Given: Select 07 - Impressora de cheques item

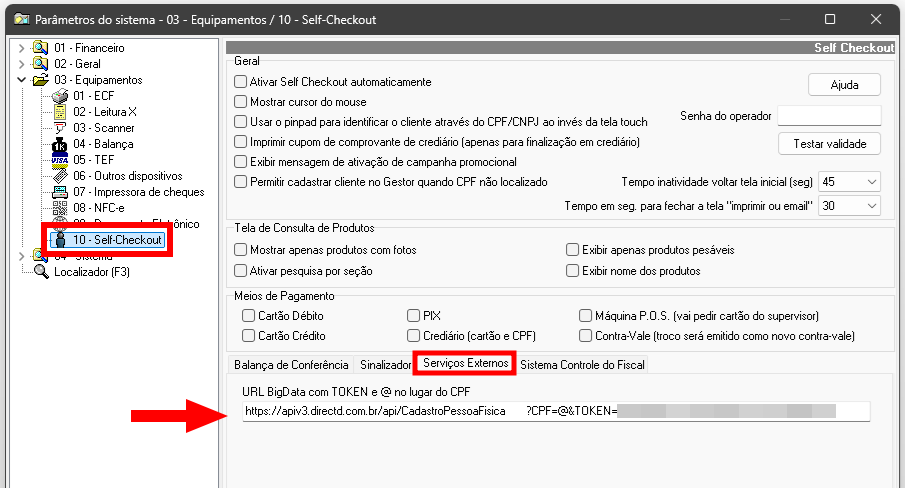Looking at the screenshot, I should click(139, 192).
